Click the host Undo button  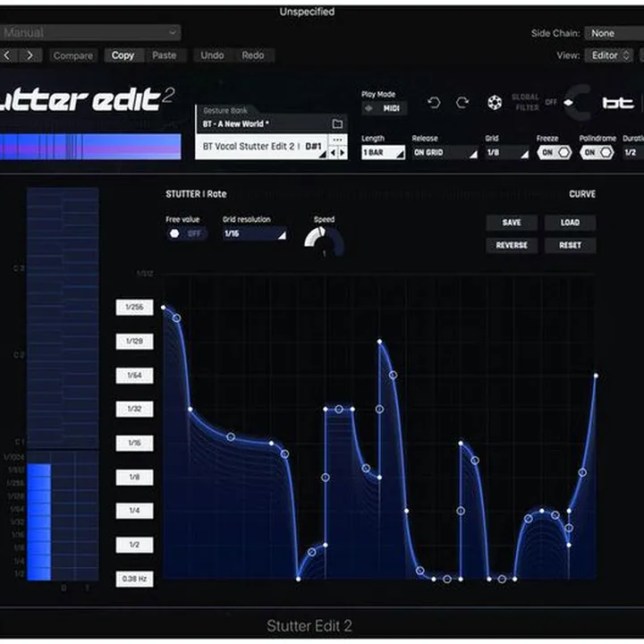tap(212, 55)
